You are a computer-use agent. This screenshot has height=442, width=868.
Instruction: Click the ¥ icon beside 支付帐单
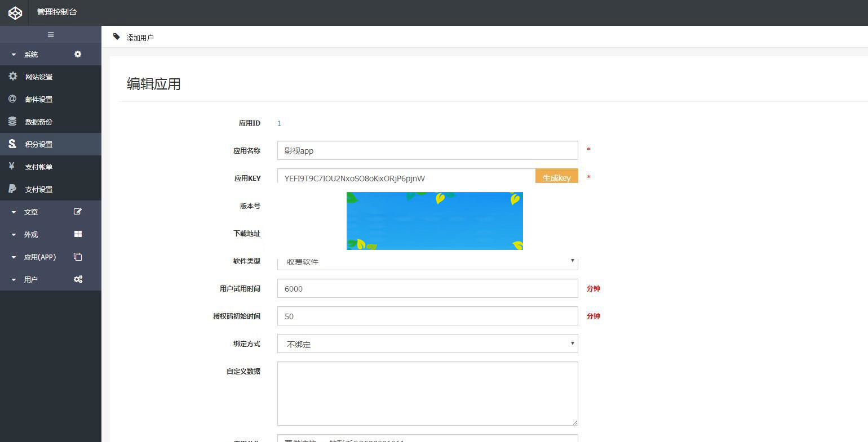click(12, 166)
